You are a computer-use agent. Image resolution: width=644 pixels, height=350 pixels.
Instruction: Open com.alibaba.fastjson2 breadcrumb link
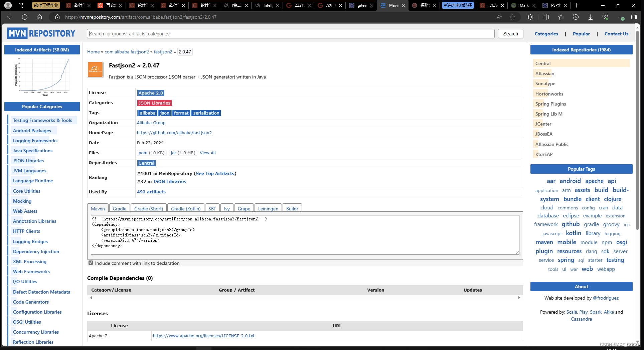tap(127, 52)
